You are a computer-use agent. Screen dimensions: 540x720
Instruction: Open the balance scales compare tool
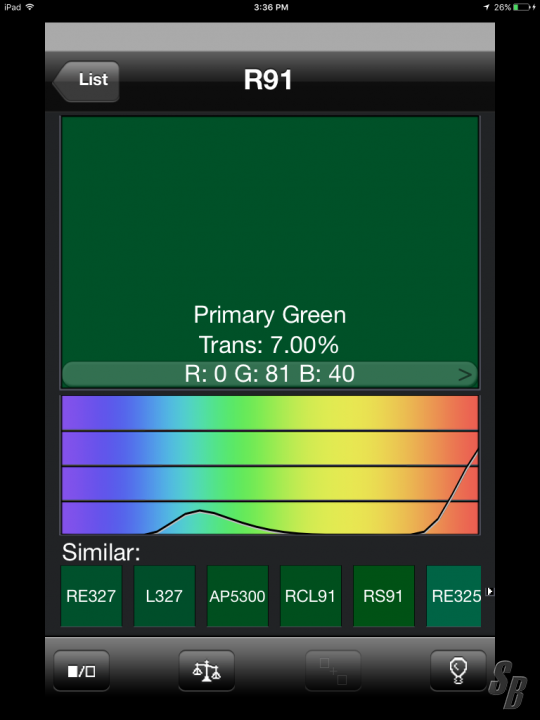point(207,670)
